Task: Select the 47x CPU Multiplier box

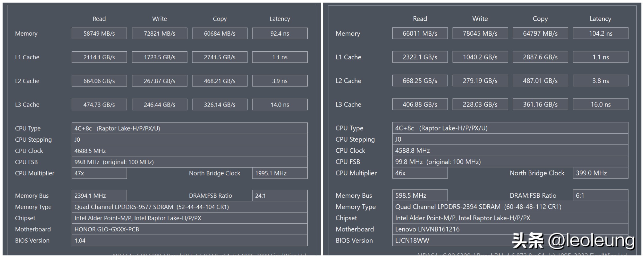Action: click(x=99, y=173)
